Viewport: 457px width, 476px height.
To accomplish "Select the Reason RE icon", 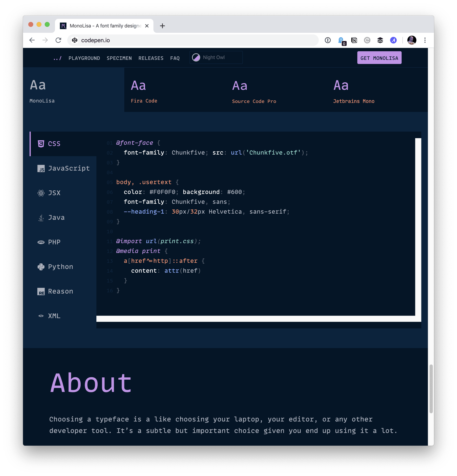I will [x=41, y=291].
